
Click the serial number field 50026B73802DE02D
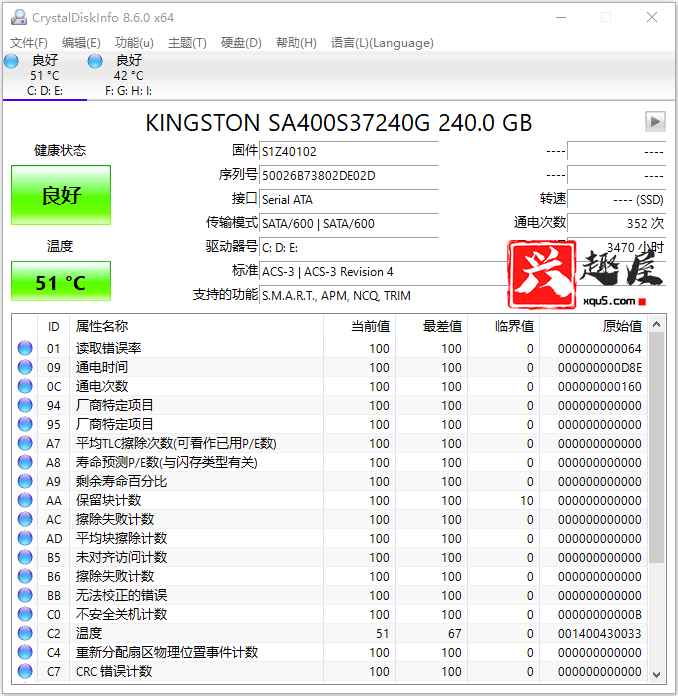tap(349, 176)
